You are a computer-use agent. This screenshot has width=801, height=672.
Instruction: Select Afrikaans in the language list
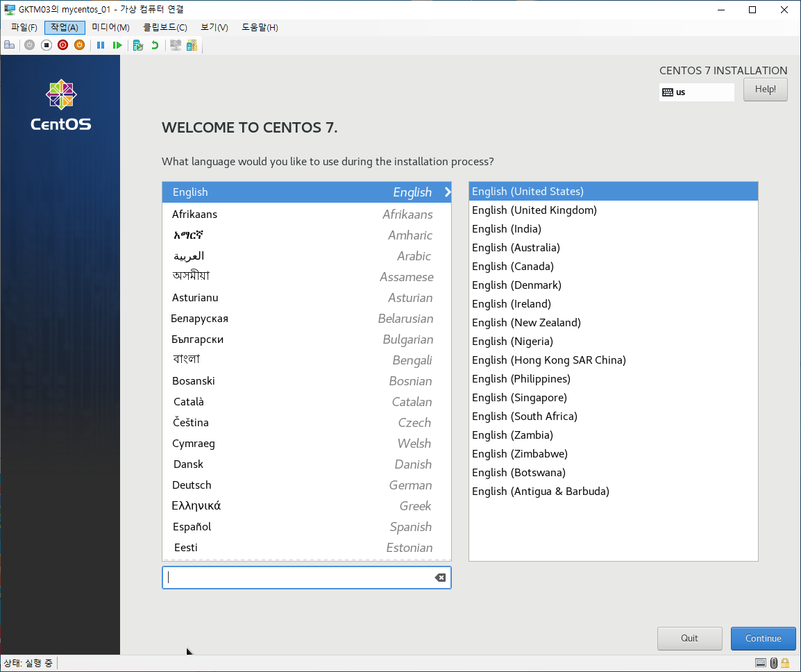coord(307,214)
